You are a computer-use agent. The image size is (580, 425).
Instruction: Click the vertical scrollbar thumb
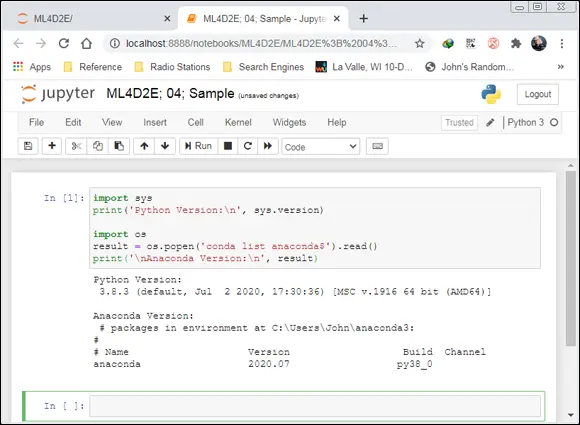571,259
